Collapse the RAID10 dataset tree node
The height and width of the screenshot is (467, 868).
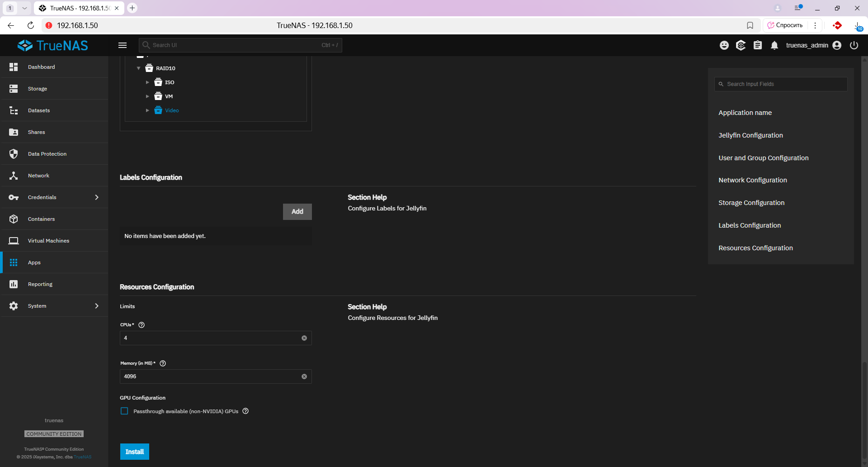pyautogui.click(x=139, y=68)
